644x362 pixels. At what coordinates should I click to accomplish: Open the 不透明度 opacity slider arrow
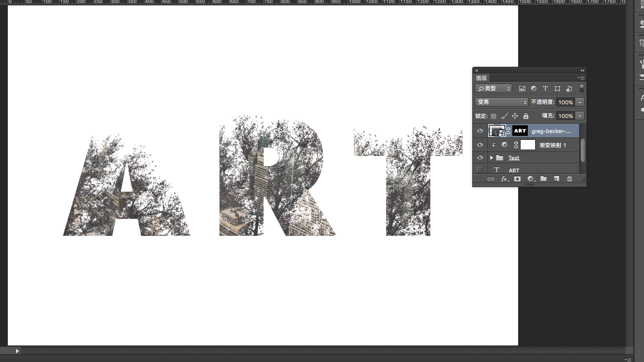(580, 102)
